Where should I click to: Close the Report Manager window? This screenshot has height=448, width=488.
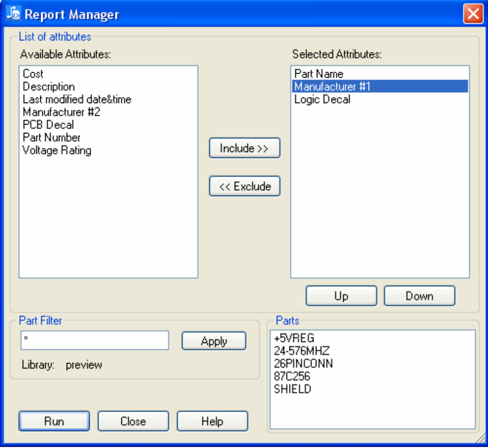point(473,14)
